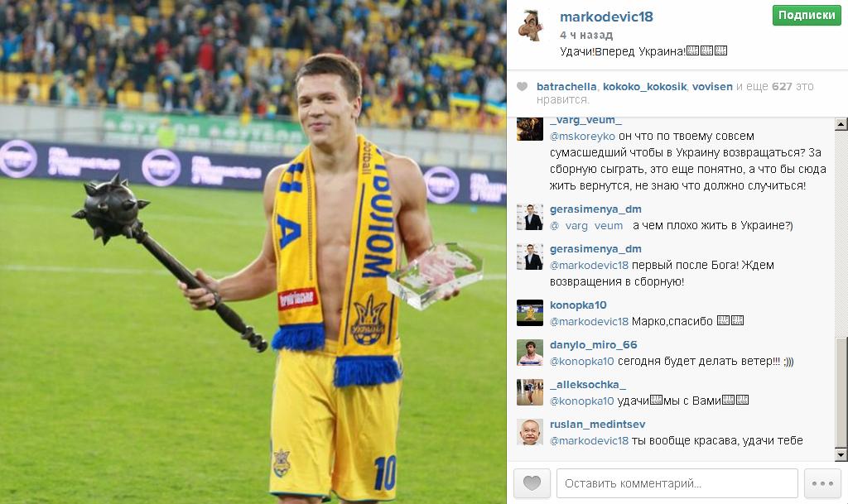Viewport: 848px width, 504px height.
Task: Click the comments scrollbar thumb
Action: click(841, 393)
